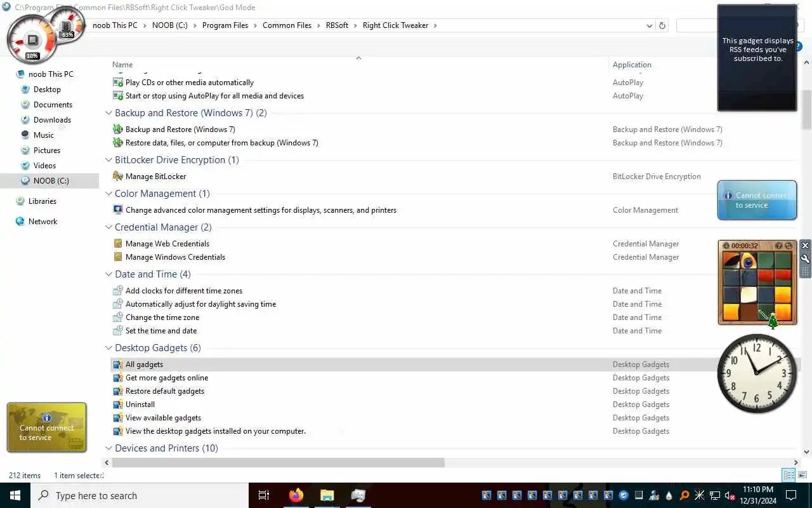Sort by the Application column header
Screen dimensions: 812x508
click(632, 64)
